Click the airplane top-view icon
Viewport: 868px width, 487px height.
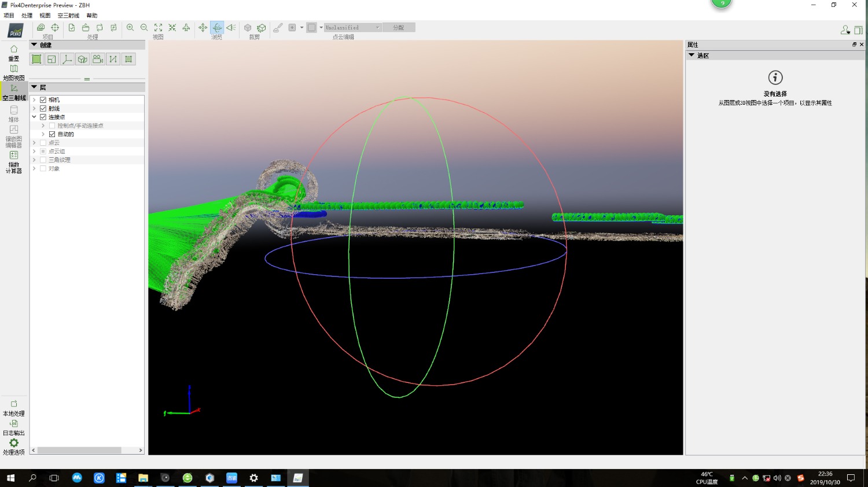186,27
